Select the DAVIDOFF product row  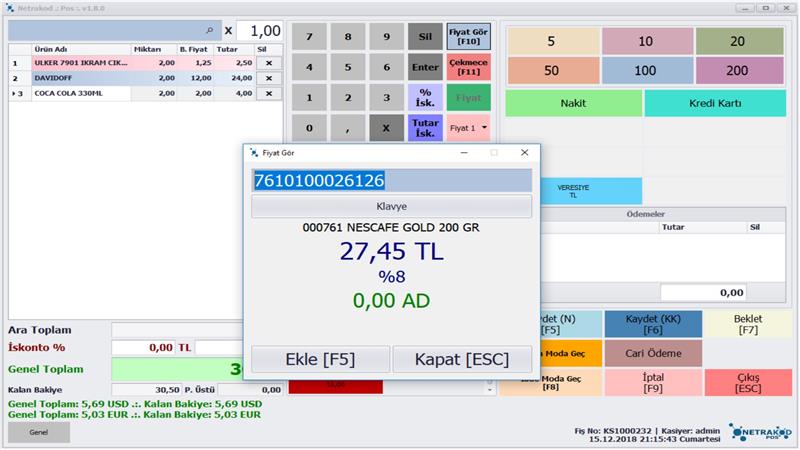(x=132, y=79)
